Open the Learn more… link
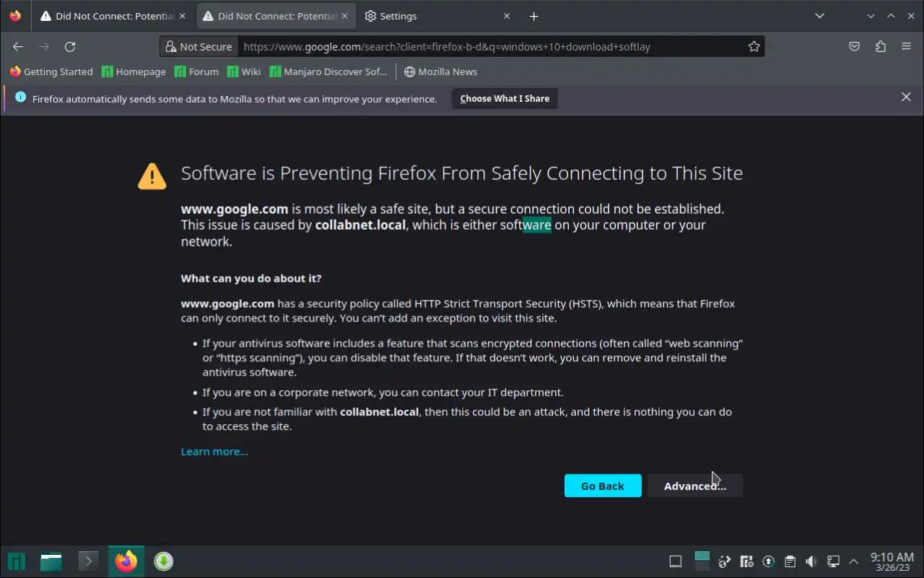The height and width of the screenshot is (578, 924). [214, 452]
